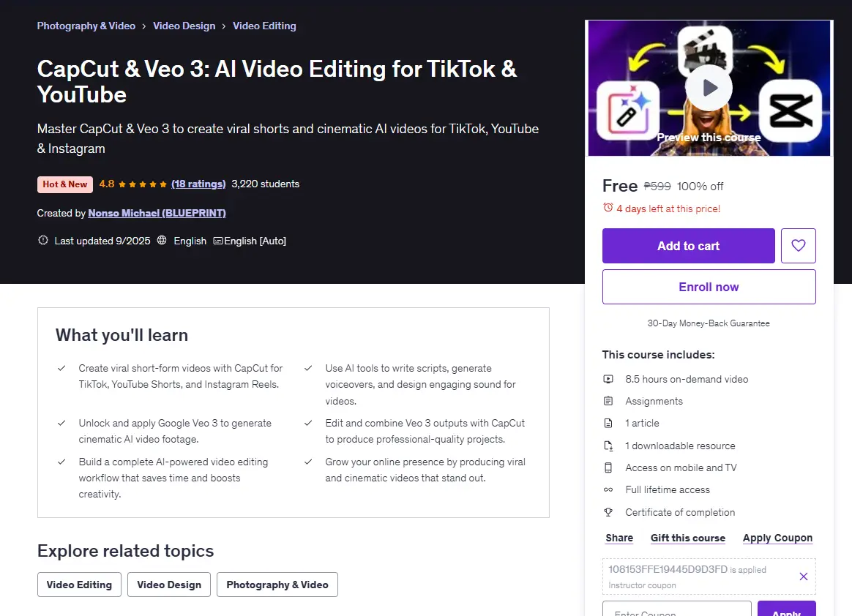The height and width of the screenshot is (616, 852).
Task: Click Last updated 9/2025 text
Action: 102,241
